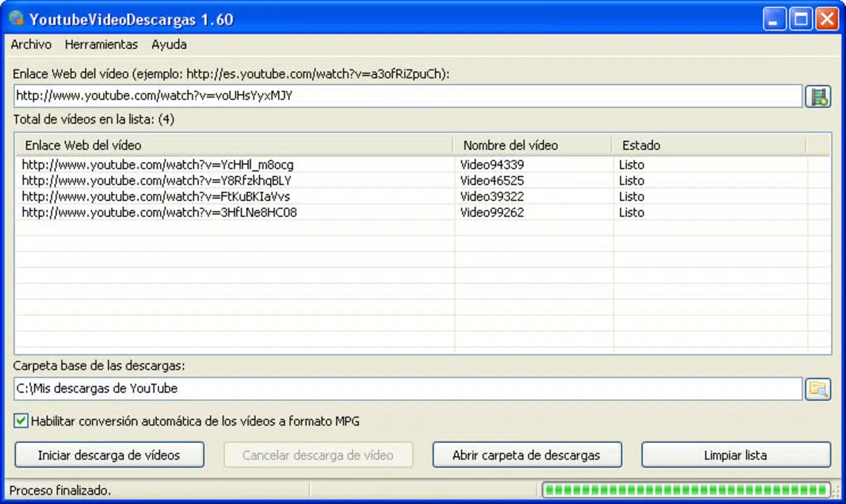Select the row with link v=YcHHl_m8ocg
This screenshot has width=846, height=504.
[x=423, y=165]
